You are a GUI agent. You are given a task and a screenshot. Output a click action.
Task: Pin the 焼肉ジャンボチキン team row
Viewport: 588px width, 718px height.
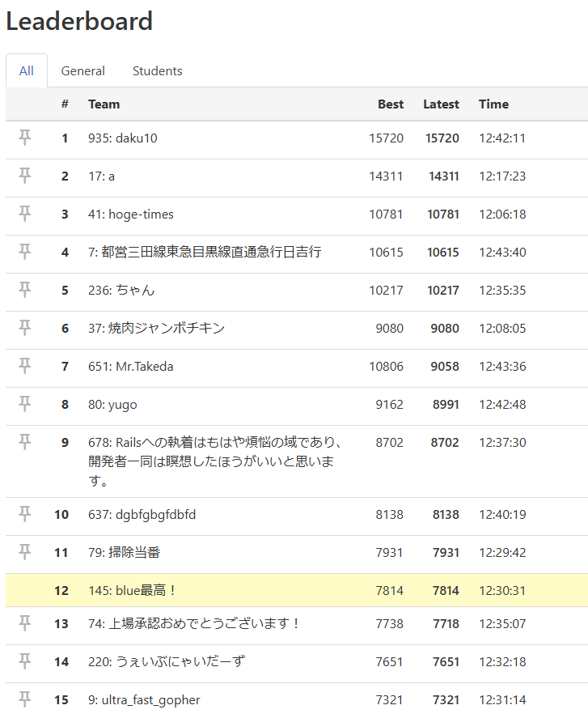coord(25,327)
